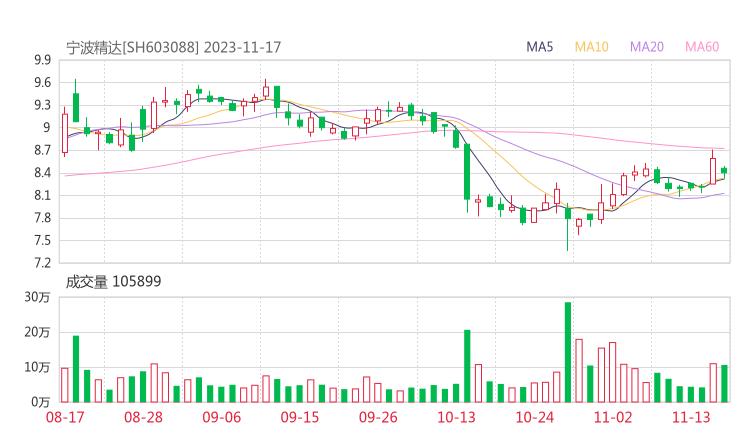Click the 09-06 date axis label

(222, 417)
